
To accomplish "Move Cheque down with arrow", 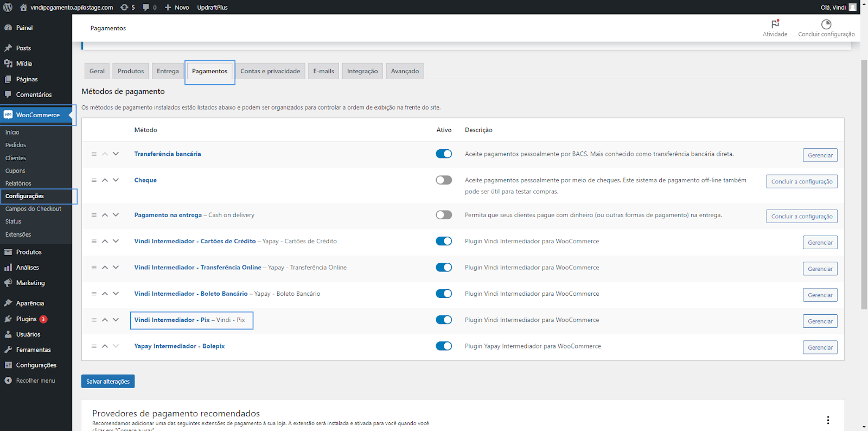I will pyautogui.click(x=116, y=180).
